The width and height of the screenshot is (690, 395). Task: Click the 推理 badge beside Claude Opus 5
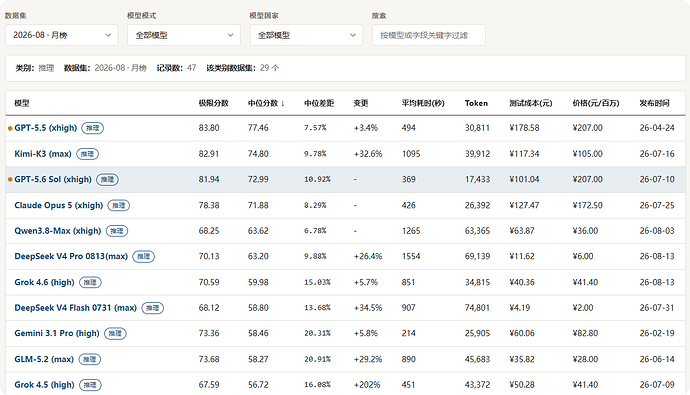[119, 205]
